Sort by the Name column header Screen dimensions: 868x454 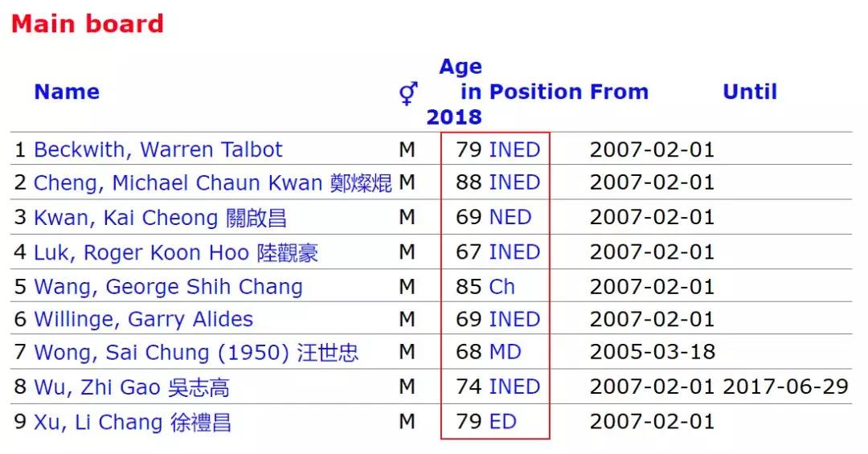tap(67, 92)
